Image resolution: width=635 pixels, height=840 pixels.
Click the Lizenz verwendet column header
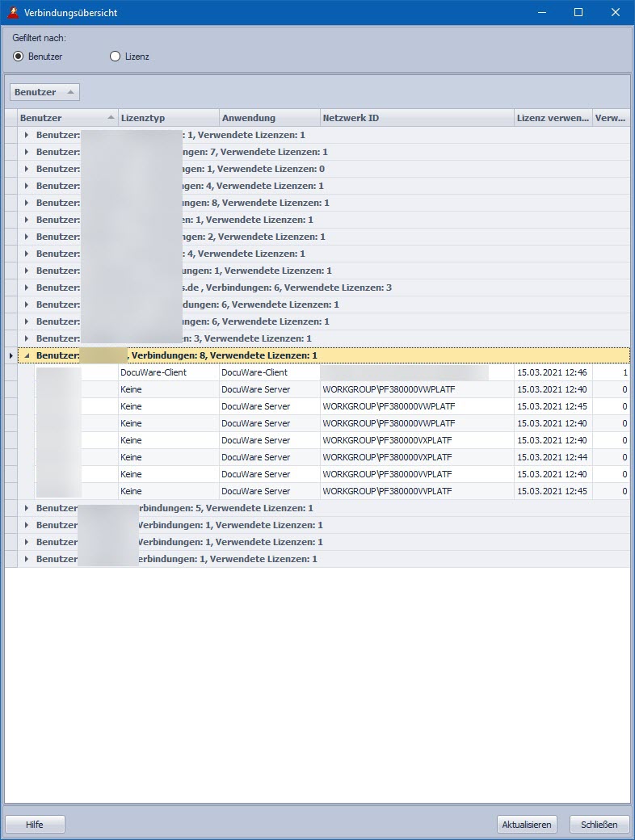(553, 118)
